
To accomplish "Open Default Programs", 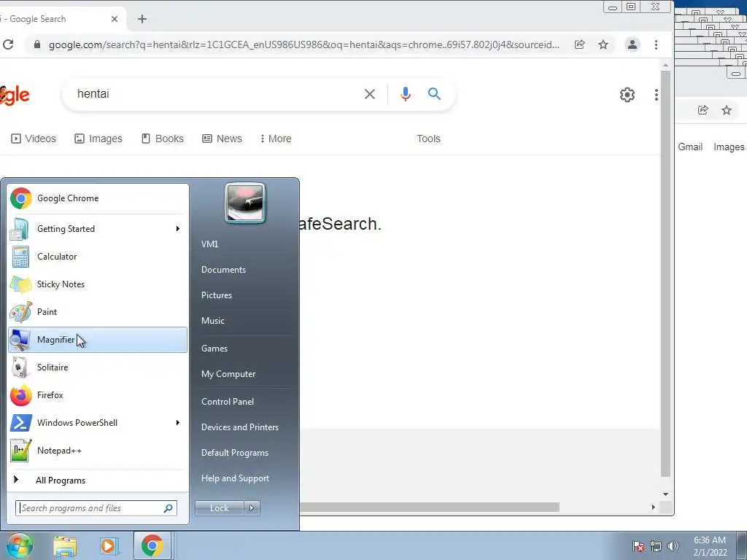I will point(234,453).
